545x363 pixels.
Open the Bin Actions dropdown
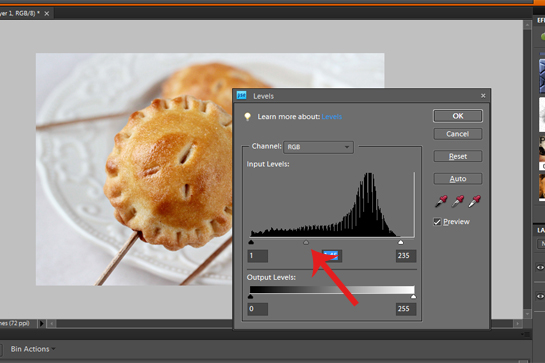(33, 349)
